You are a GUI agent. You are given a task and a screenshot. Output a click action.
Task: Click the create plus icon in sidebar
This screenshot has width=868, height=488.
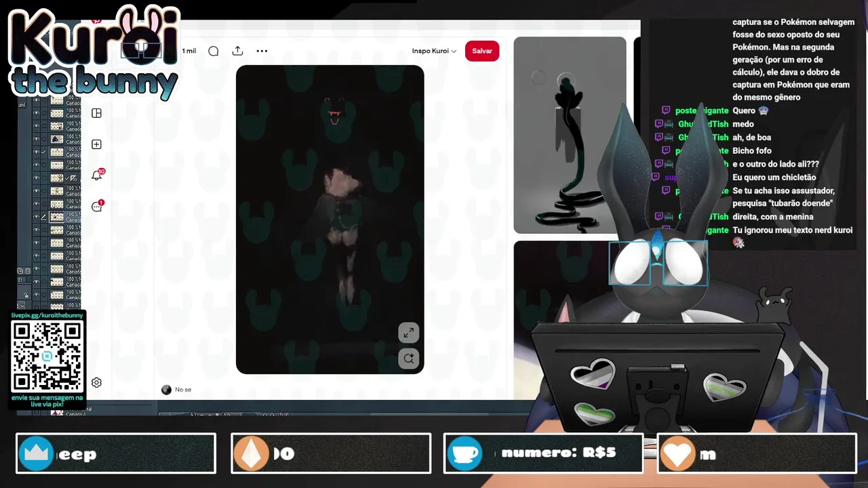point(96,144)
